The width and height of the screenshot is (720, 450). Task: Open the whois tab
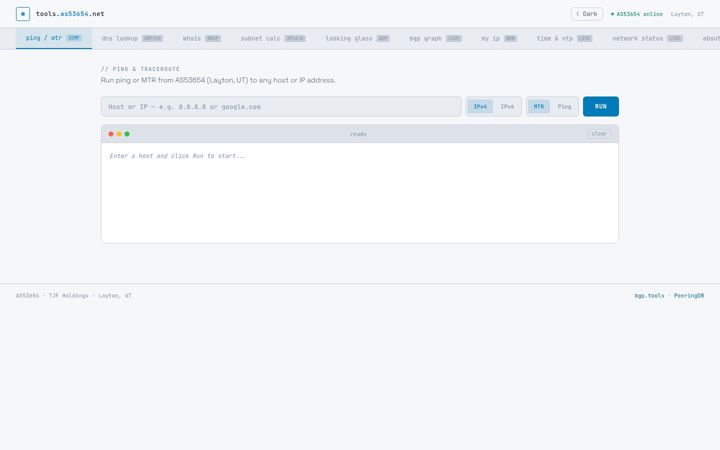pyautogui.click(x=202, y=39)
